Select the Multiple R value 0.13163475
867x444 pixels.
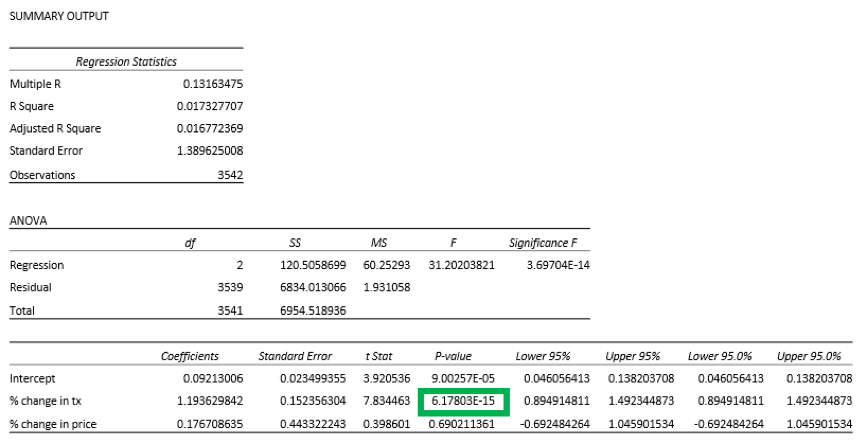212,84
